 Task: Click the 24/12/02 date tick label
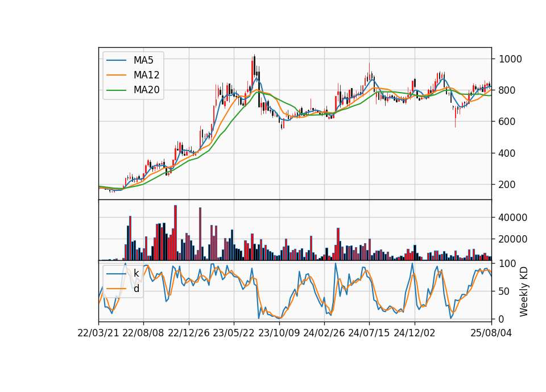[x=415, y=333]
